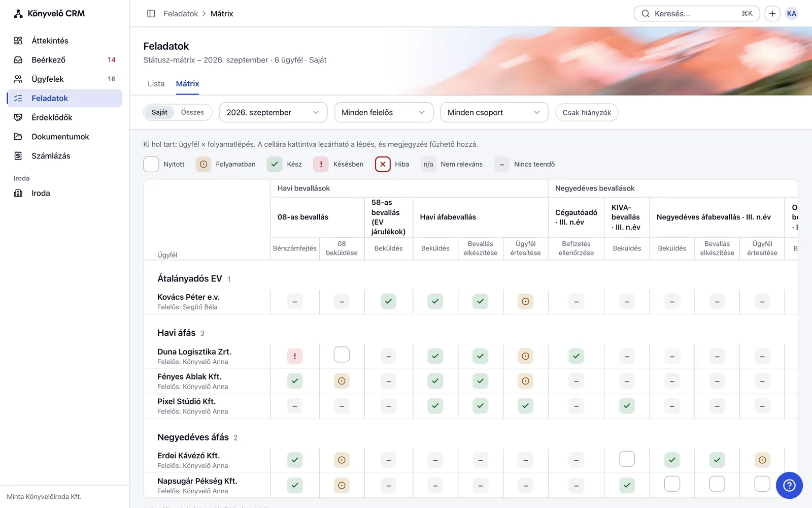This screenshot has width=812, height=508.
Task: Open Napsugár Pékség Kft. client
Action: 197,481
